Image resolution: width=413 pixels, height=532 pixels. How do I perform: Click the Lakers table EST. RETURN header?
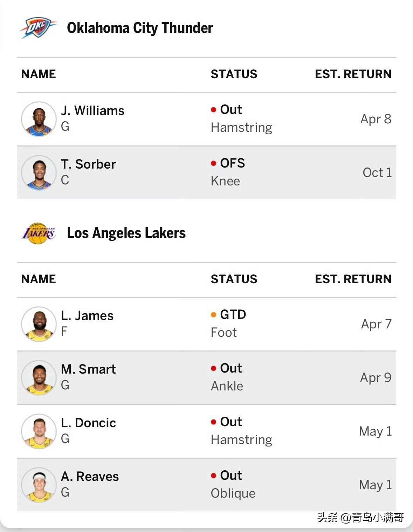tap(353, 279)
